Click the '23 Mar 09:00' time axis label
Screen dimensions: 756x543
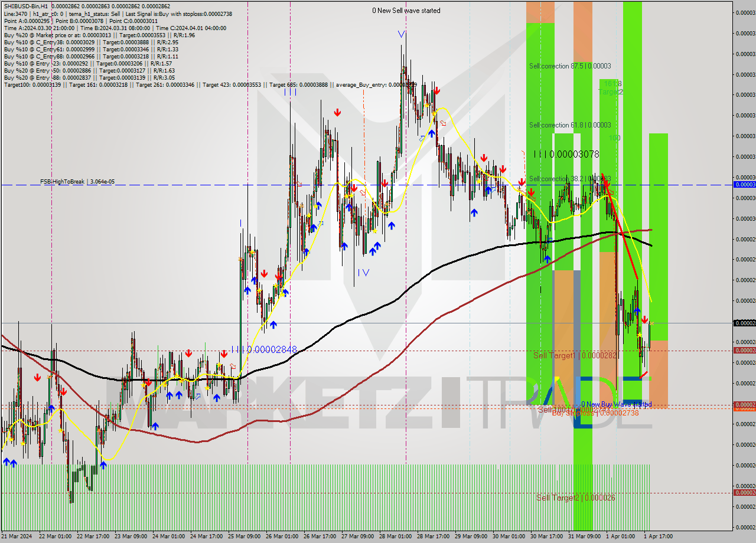pyautogui.click(x=131, y=537)
